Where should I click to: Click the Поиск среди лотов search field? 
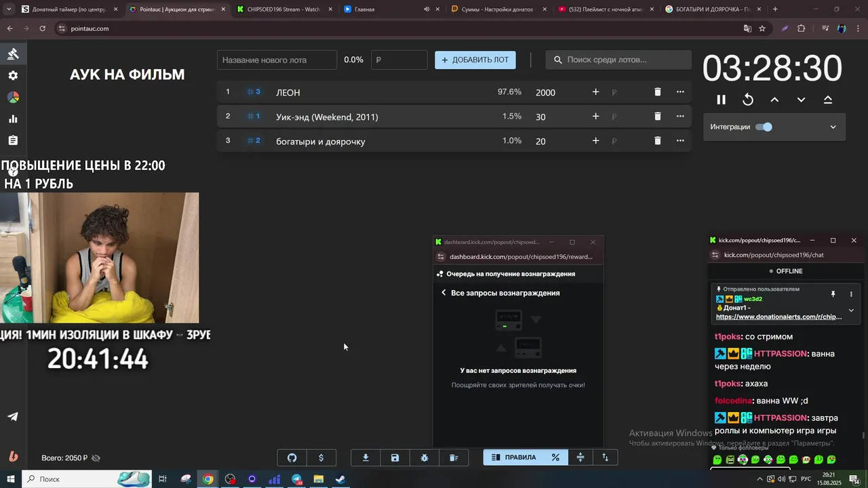618,60
